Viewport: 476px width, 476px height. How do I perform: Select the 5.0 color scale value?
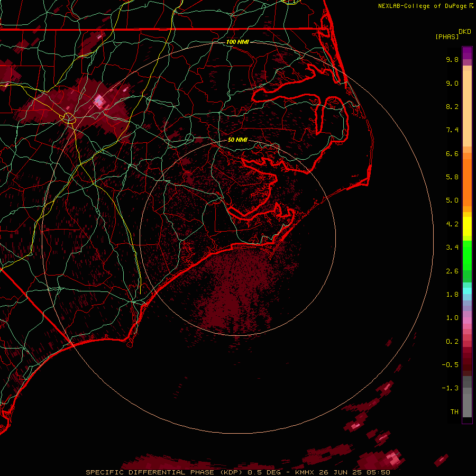(452, 200)
